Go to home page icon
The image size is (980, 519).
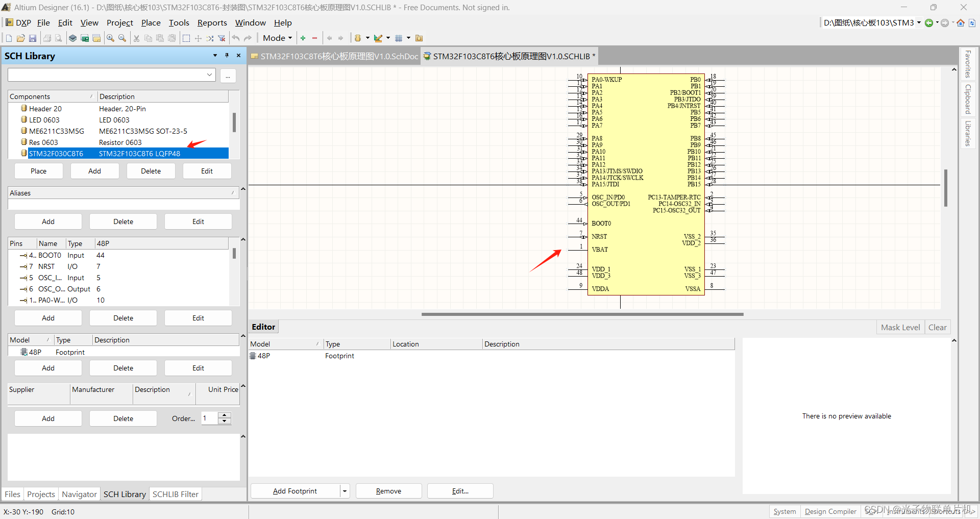tap(961, 23)
